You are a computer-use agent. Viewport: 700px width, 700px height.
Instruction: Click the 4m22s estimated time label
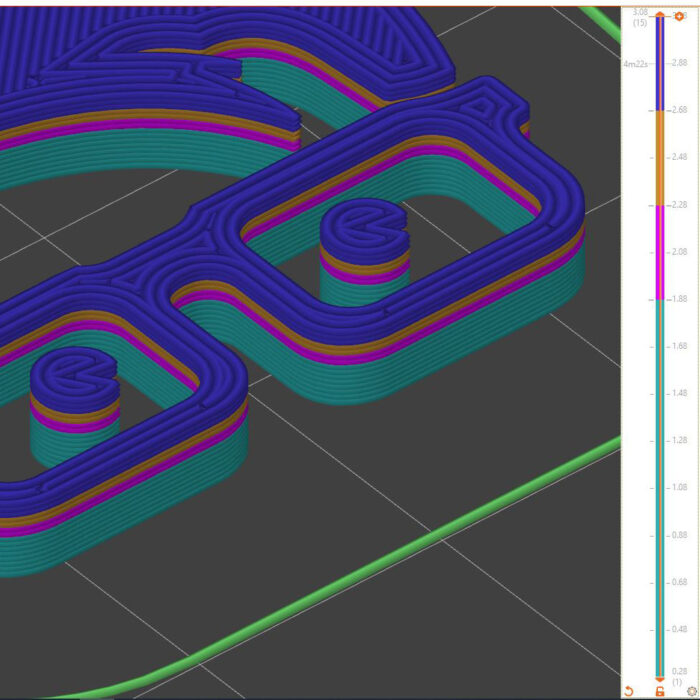634,63
